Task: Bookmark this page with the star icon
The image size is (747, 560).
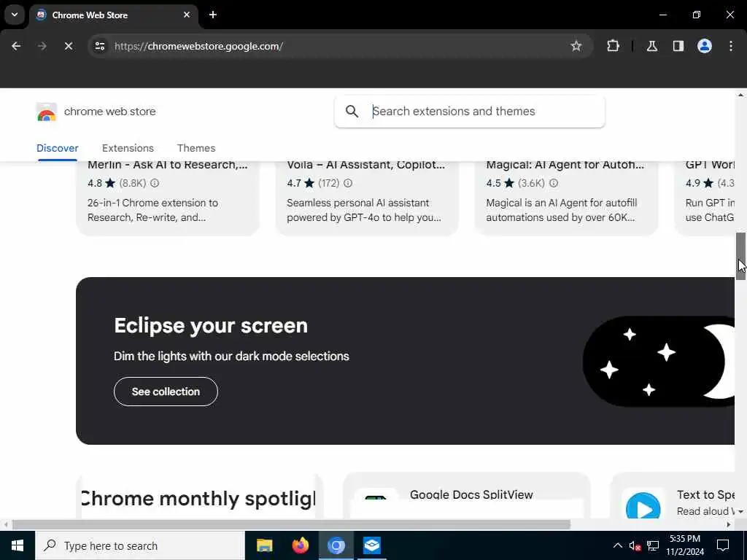Action: (576, 46)
